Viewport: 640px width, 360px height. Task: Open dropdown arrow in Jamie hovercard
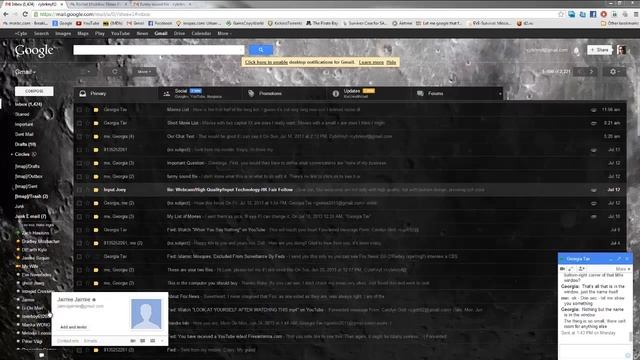[x=162, y=340]
